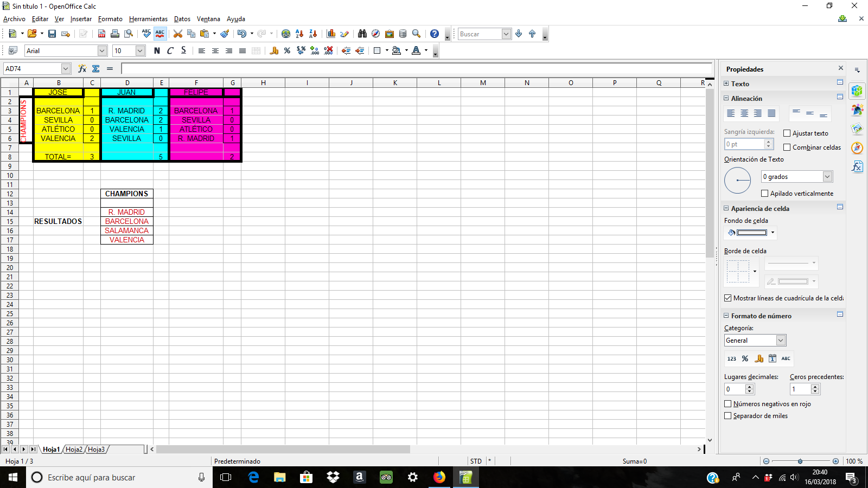Select the RESULTADOS cell

[x=58, y=221]
